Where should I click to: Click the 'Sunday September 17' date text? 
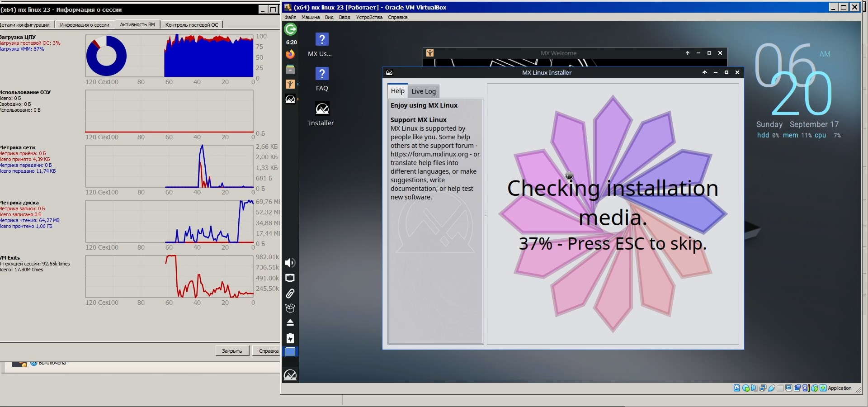(797, 124)
